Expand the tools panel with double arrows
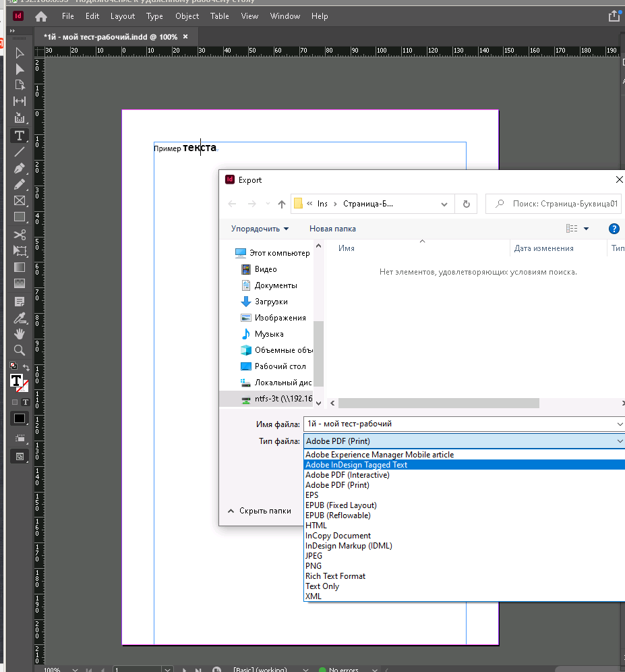This screenshot has width=625, height=672. point(12,31)
